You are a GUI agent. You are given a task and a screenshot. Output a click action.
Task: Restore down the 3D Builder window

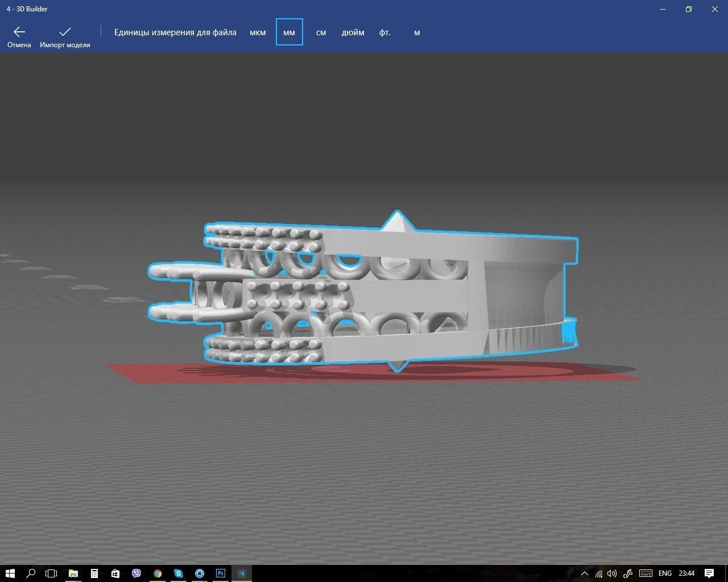click(689, 9)
